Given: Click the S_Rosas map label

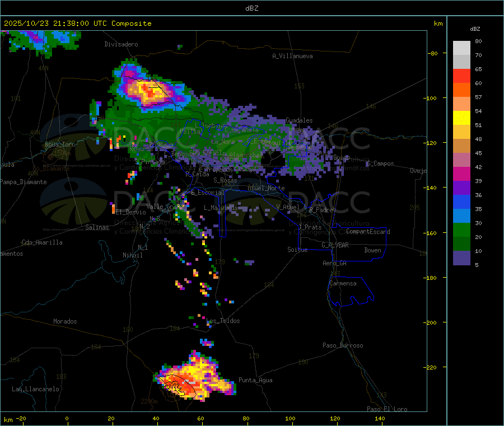Looking at the screenshot, I should click(x=225, y=180).
